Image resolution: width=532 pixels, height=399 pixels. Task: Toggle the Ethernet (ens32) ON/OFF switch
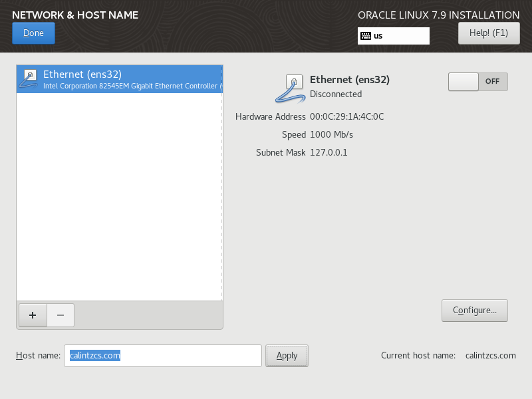pyautogui.click(x=477, y=81)
